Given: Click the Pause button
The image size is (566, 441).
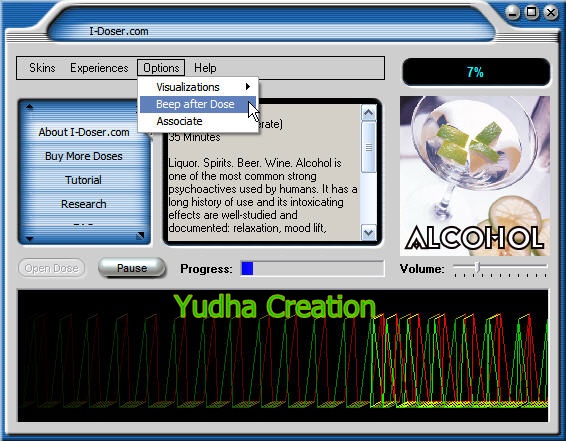Looking at the screenshot, I should point(132,268).
